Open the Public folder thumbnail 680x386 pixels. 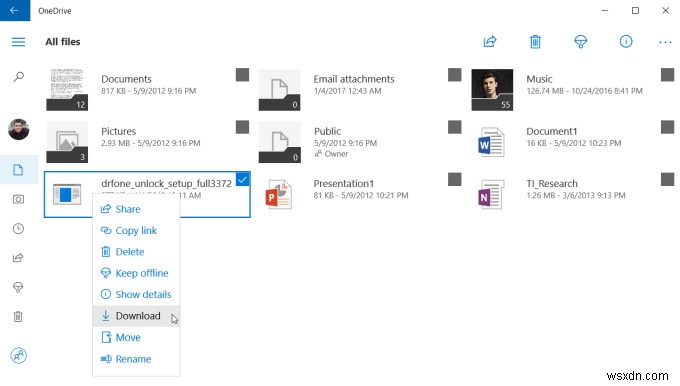point(280,142)
